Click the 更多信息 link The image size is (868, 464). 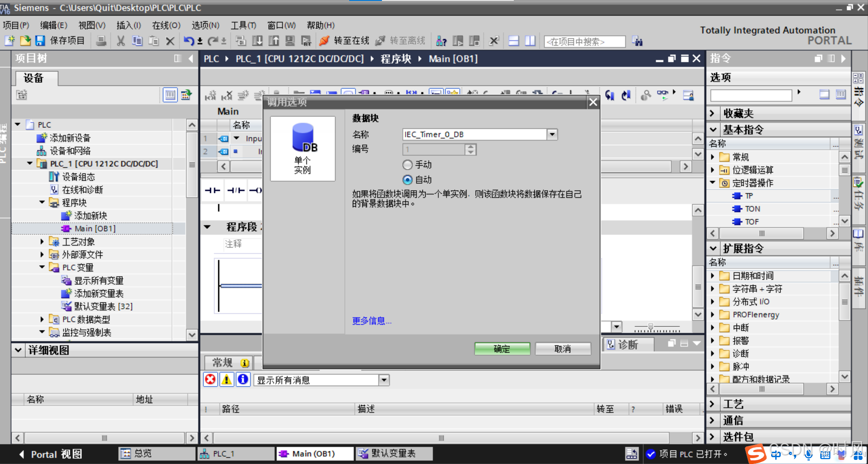[371, 321]
